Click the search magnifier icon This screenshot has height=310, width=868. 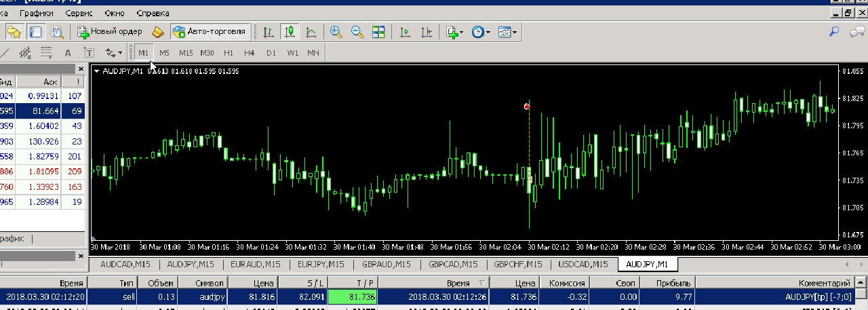click(x=834, y=31)
